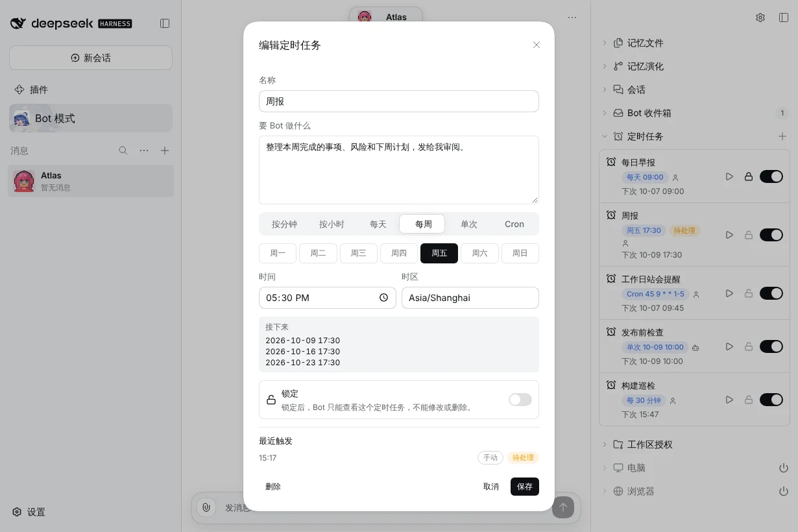Enable the 锁定 switch in dialog
The width and height of the screenshot is (798, 532).
(x=520, y=400)
